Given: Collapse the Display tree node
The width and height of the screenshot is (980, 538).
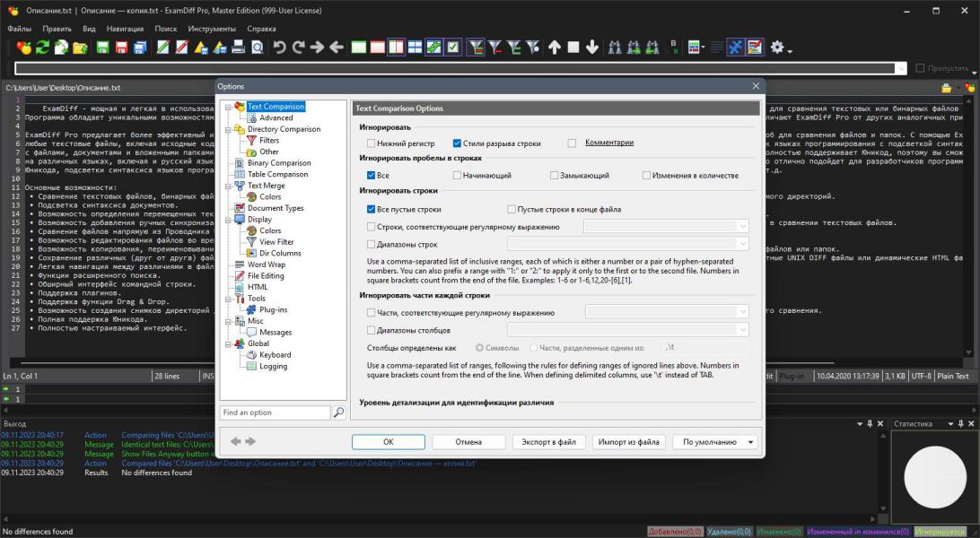Looking at the screenshot, I should click(x=229, y=220).
